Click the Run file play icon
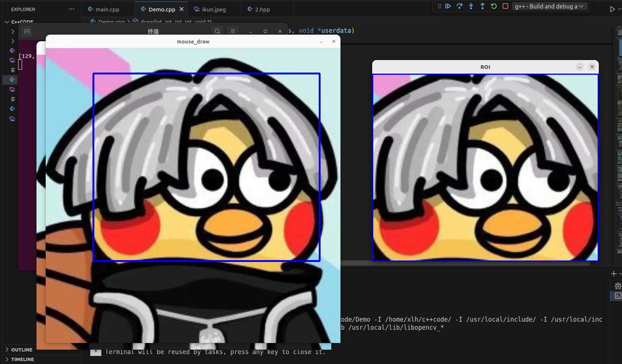This screenshot has width=622, height=364. (612, 9)
